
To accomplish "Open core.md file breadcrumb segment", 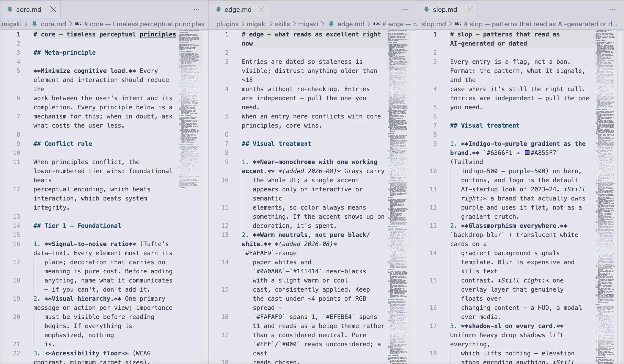I will pyautogui.click(x=53, y=24).
